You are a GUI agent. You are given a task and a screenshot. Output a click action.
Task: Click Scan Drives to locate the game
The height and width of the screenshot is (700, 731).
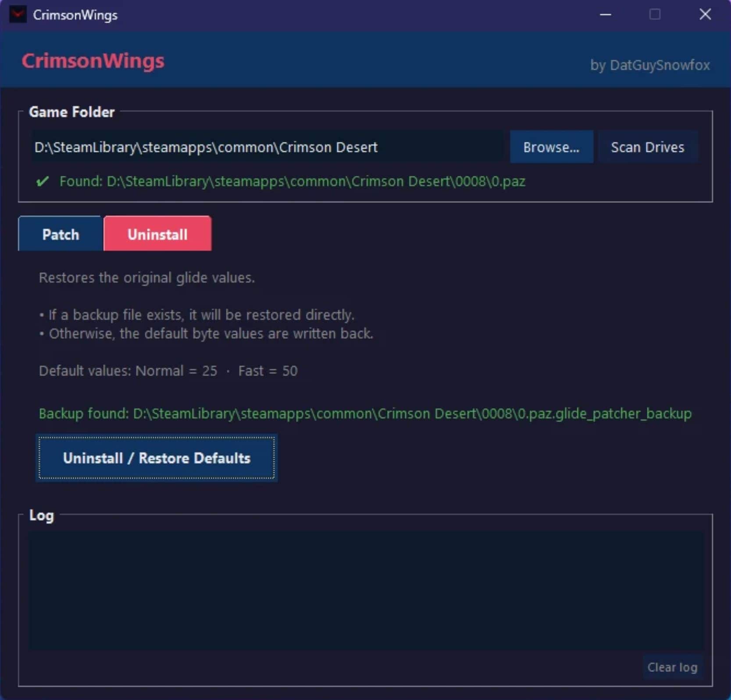(x=647, y=147)
